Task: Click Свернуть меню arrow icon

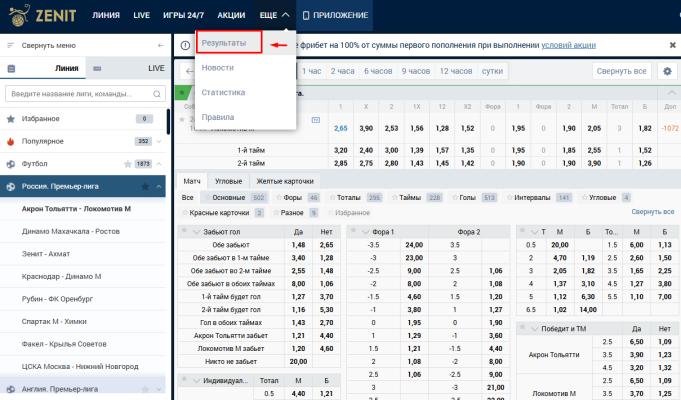Action: tap(161, 45)
